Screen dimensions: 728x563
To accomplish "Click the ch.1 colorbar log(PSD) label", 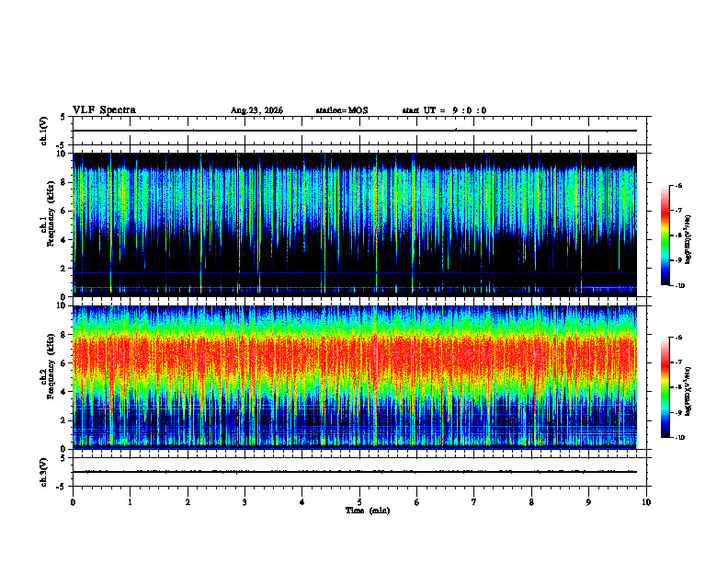I will pyautogui.click(x=688, y=240).
